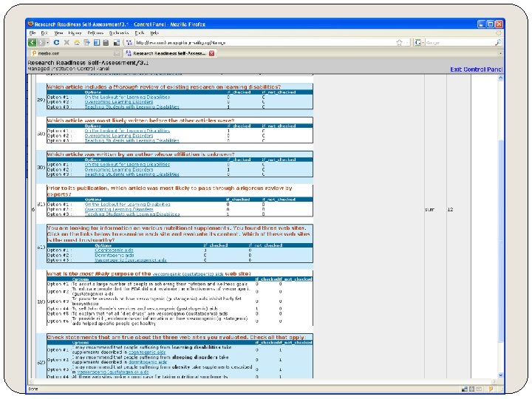Click the 'Done' status bar text
This screenshot has width=532, height=399.
pos(33,389)
